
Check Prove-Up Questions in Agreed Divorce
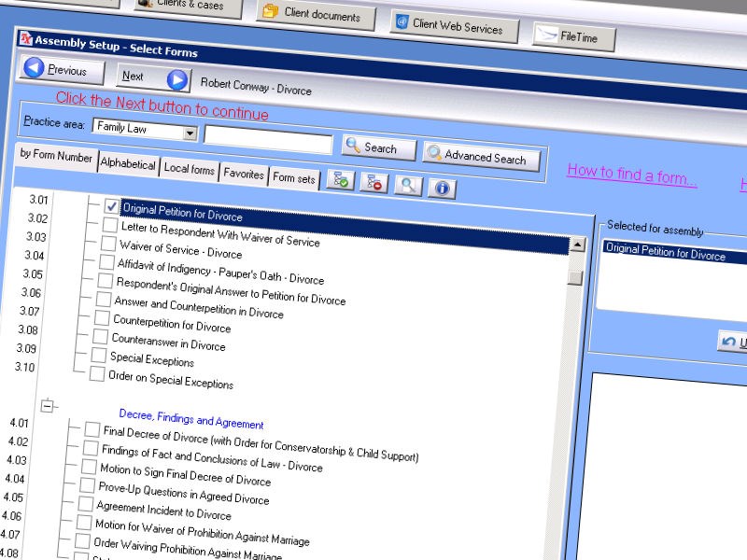click(x=87, y=484)
